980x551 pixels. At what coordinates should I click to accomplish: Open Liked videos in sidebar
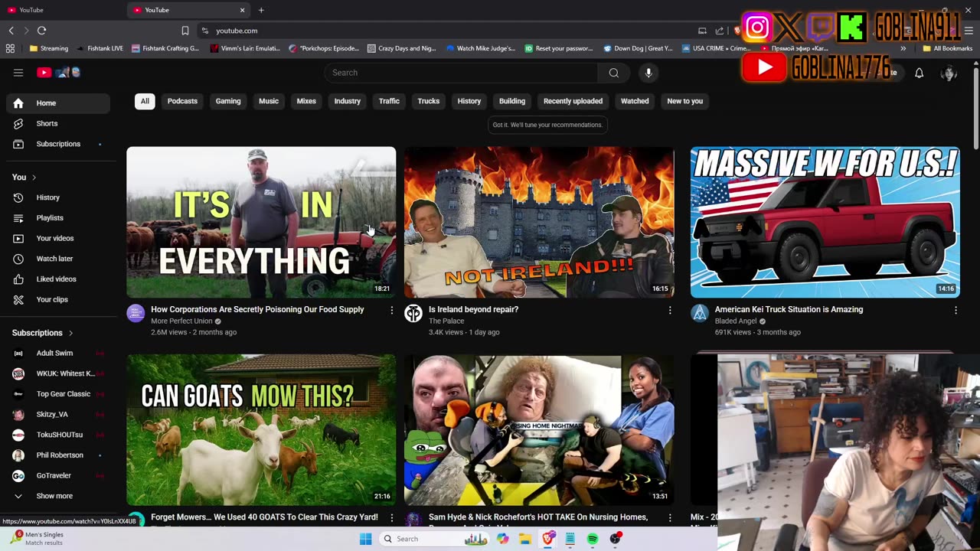(58, 279)
